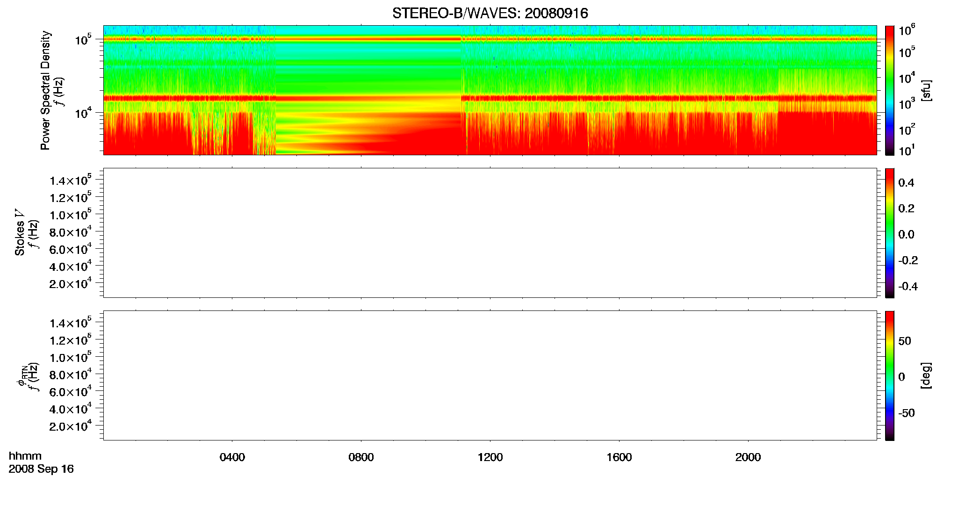The image size is (980, 505).
Task: Click the [deg] unit label
Action: click(926, 375)
